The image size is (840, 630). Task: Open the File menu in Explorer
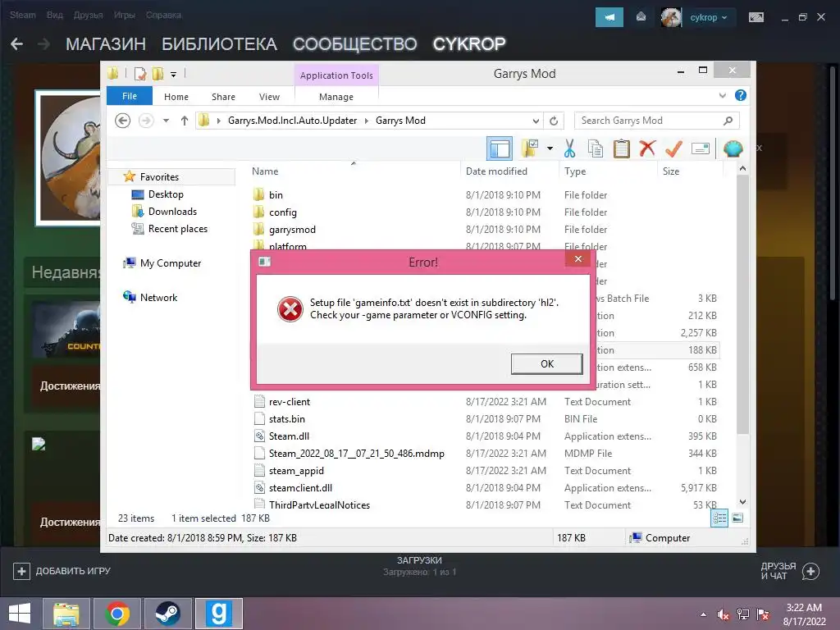[x=129, y=96]
